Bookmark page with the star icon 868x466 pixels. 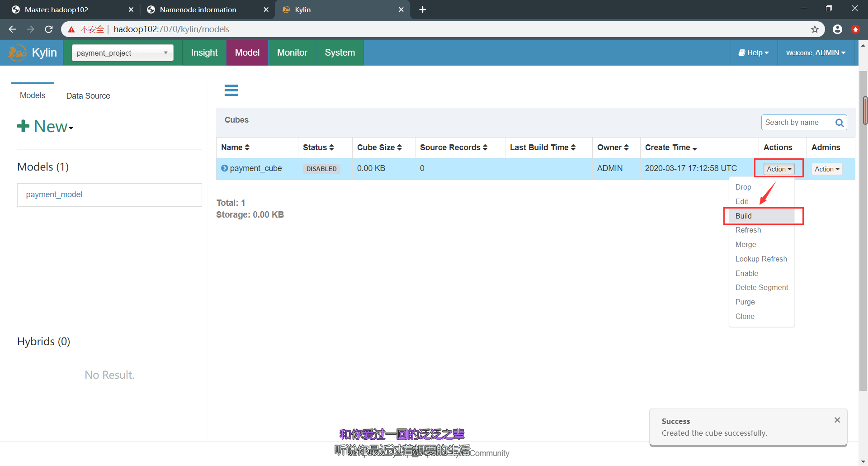coord(815,29)
